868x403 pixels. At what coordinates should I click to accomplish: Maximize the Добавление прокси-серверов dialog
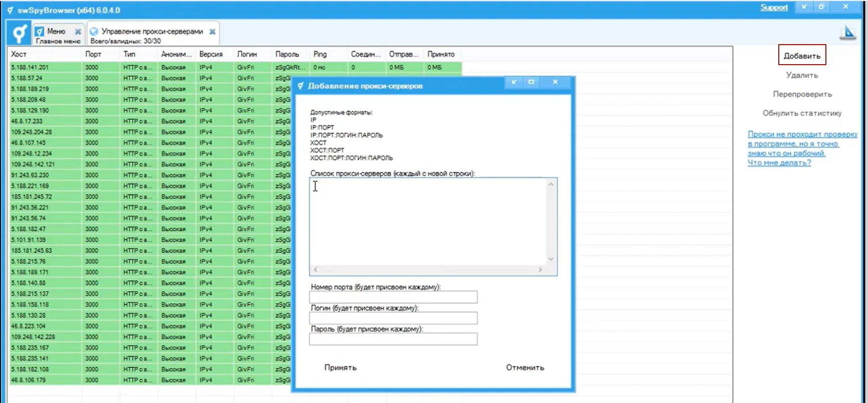point(531,82)
